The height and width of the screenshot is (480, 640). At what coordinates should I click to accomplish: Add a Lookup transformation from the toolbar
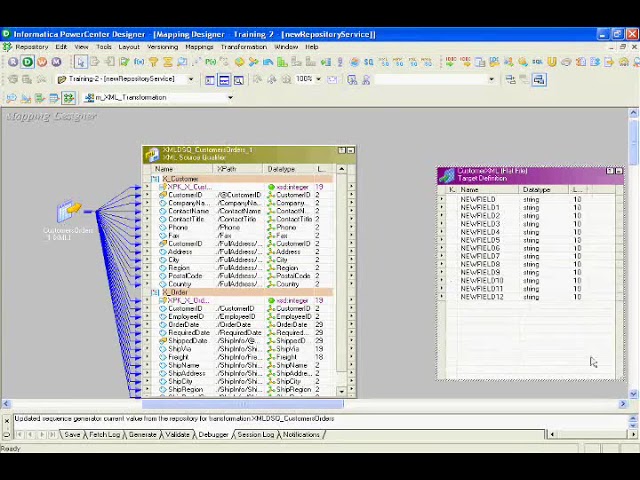182,62
